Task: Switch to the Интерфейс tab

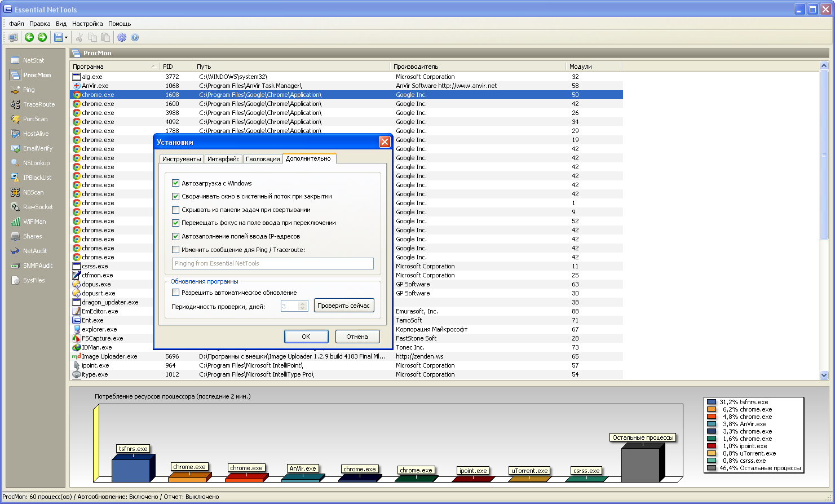Action: [223, 159]
